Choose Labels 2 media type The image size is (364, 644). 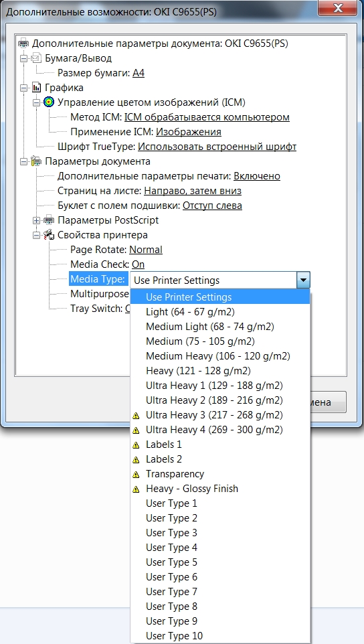coord(220,459)
